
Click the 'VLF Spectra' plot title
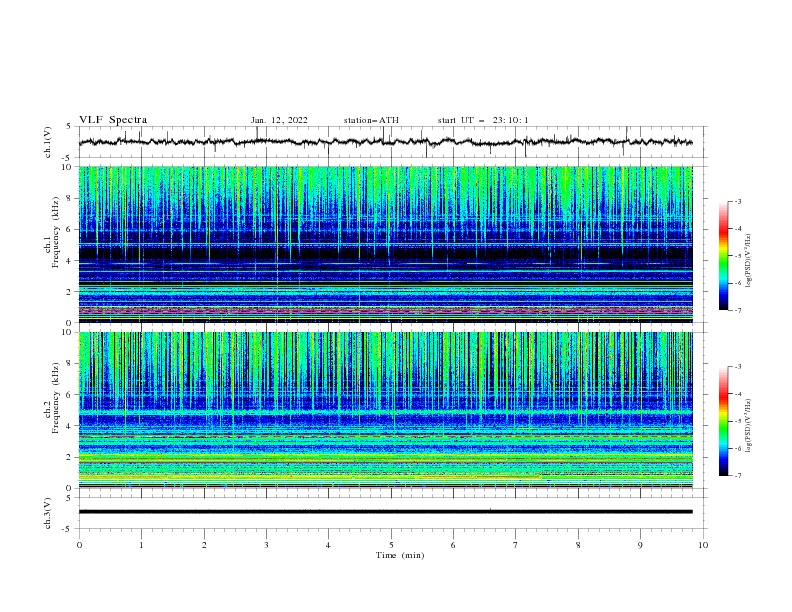[x=113, y=120]
